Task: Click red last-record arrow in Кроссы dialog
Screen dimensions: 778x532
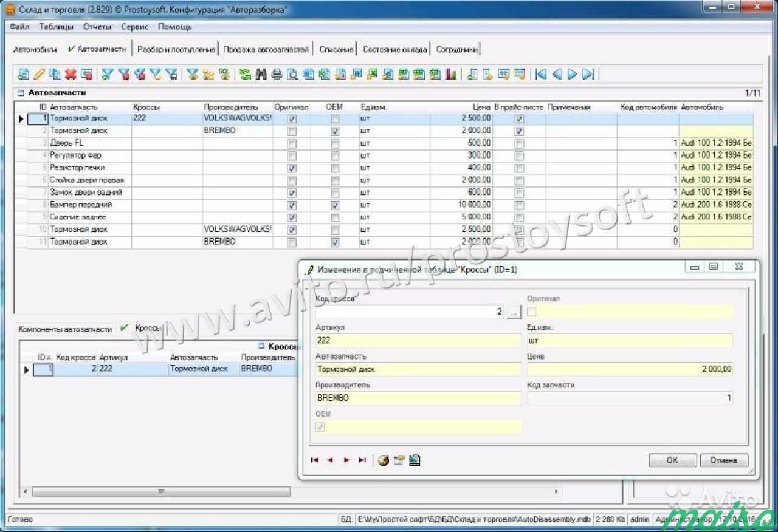Action: (x=362, y=460)
